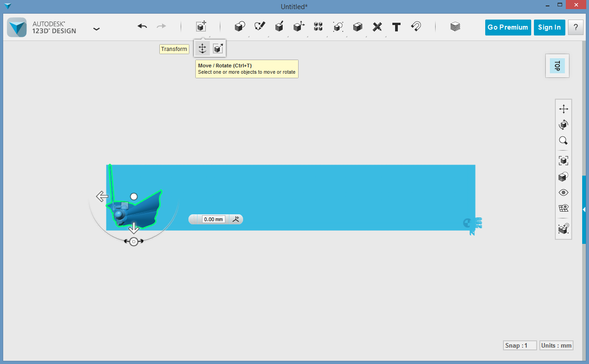
Task: Toggle object visibility with eye icon
Action: (x=564, y=192)
